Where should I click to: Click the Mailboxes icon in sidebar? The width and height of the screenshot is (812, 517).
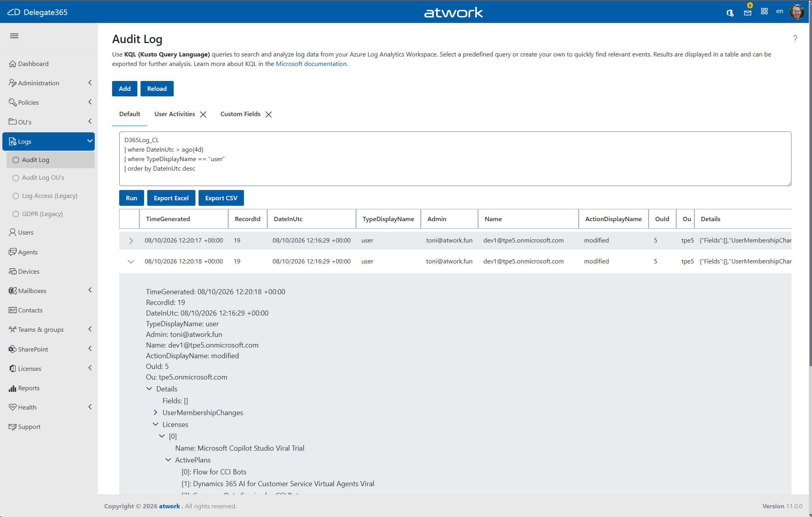tap(13, 291)
